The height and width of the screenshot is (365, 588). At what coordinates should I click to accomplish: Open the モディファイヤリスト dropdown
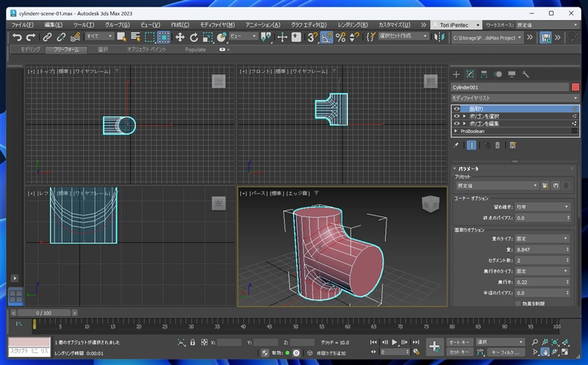tap(515, 98)
